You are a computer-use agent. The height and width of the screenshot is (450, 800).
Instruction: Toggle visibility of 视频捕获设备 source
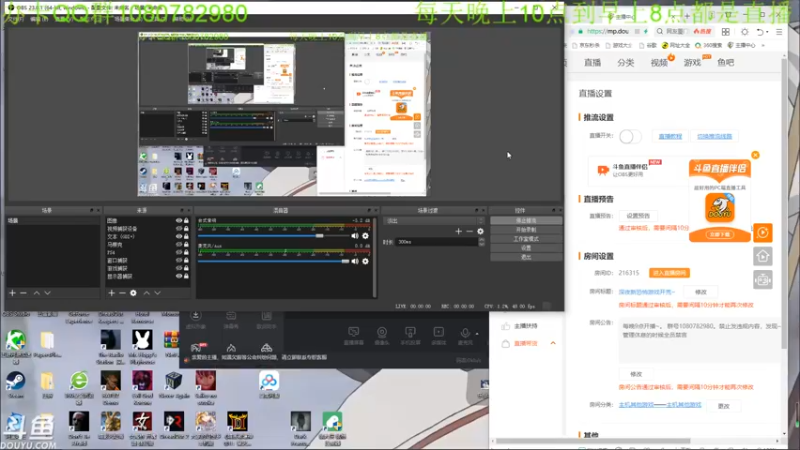coord(179,229)
